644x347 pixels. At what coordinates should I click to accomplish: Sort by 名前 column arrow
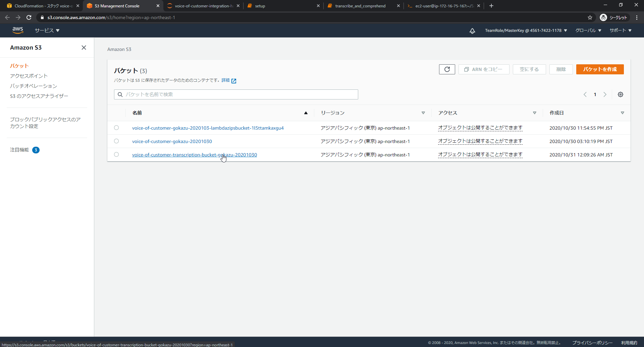pyautogui.click(x=306, y=113)
